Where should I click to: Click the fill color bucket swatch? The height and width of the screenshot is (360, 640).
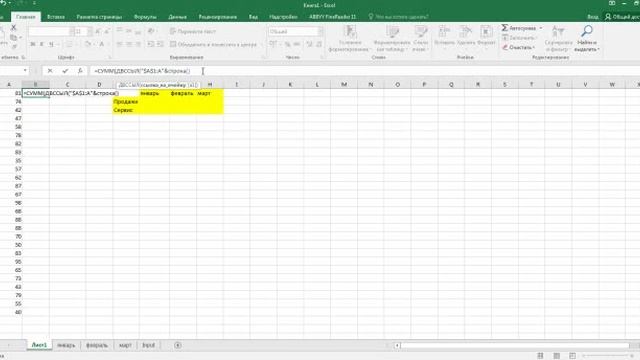tap(87, 44)
